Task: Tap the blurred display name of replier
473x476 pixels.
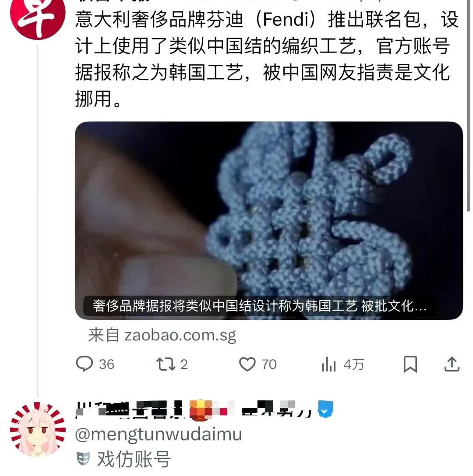Action: pyautogui.click(x=193, y=409)
